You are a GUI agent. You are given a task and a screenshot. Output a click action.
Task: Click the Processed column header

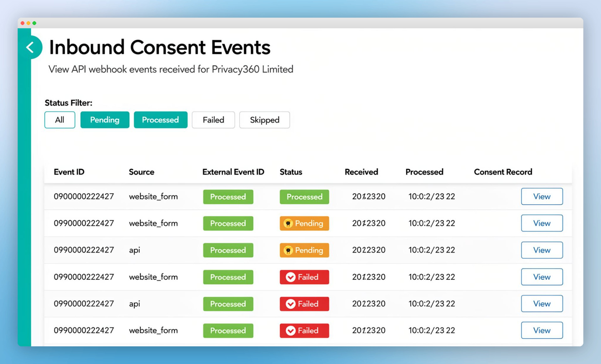[x=424, y=172]
